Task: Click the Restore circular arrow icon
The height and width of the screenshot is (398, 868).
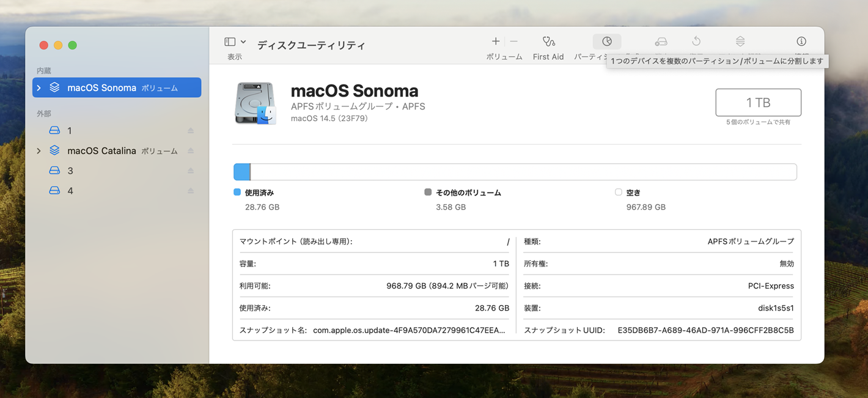Action: (696, 42)
